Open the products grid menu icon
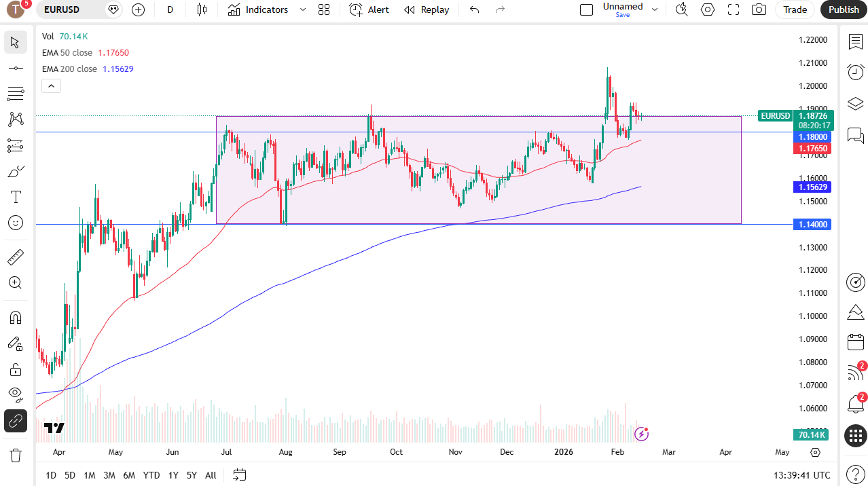 pyautogui.click(x=855, y=436)
